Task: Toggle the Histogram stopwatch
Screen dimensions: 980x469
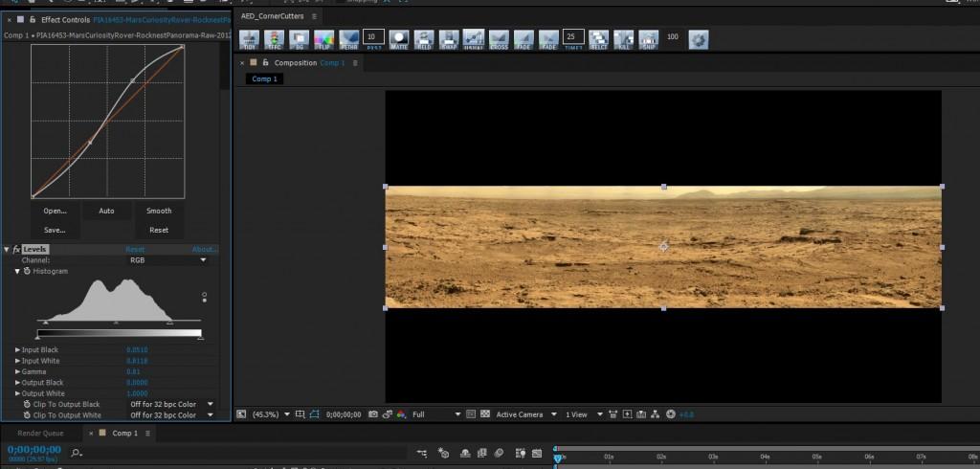Action: 27,271
